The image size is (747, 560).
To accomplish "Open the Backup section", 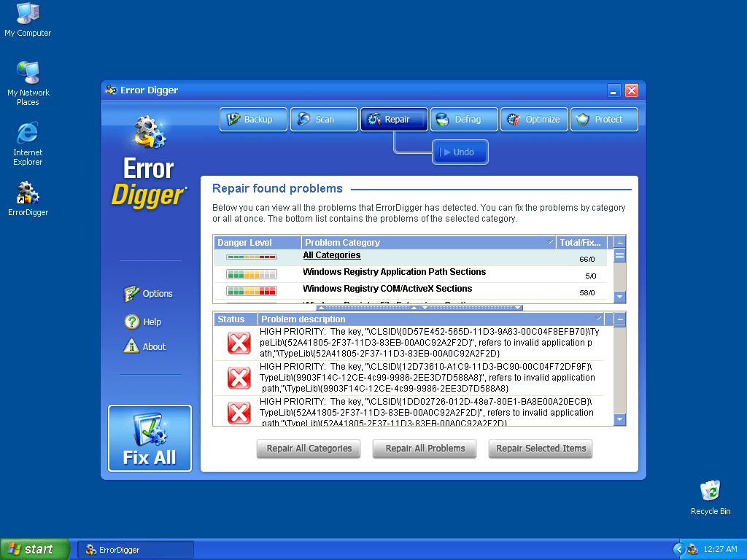I will 249,120.
